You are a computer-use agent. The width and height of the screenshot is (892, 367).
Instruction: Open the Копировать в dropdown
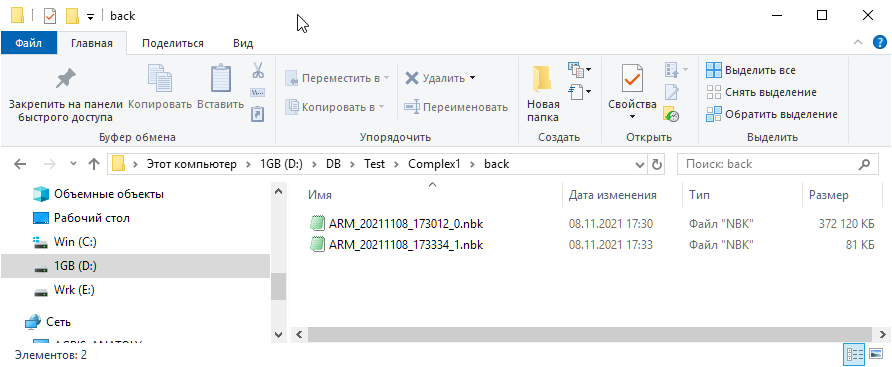(x=335, y=106)
